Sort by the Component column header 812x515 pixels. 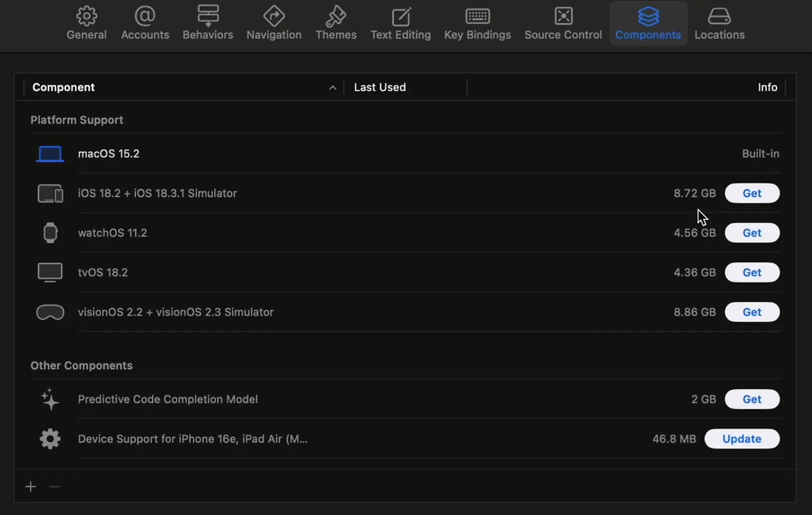pos(63,88)
